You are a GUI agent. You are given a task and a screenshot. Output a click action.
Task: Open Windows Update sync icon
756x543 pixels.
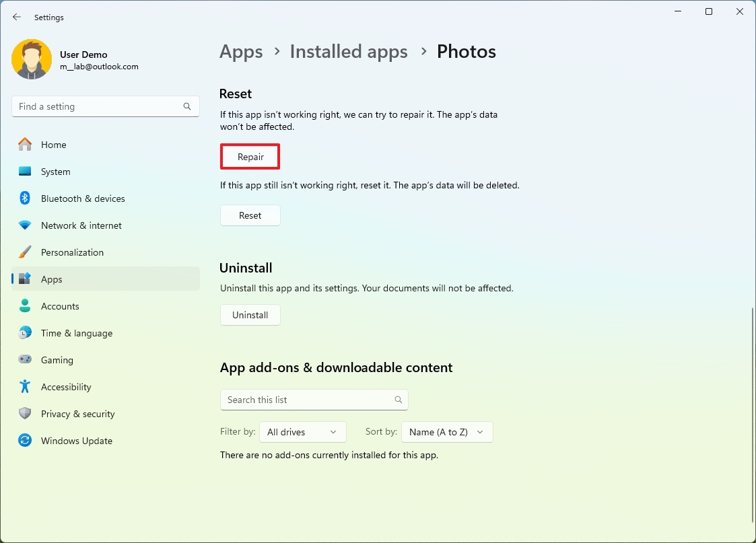click(25, 440)
